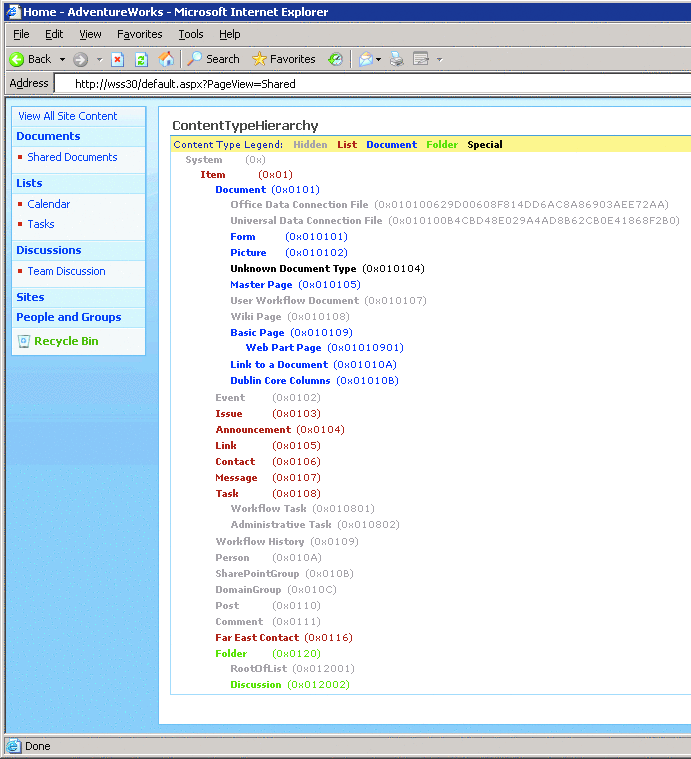Open People and Groups link
Screen dimensions: 691x759
[x=69, y=317]
